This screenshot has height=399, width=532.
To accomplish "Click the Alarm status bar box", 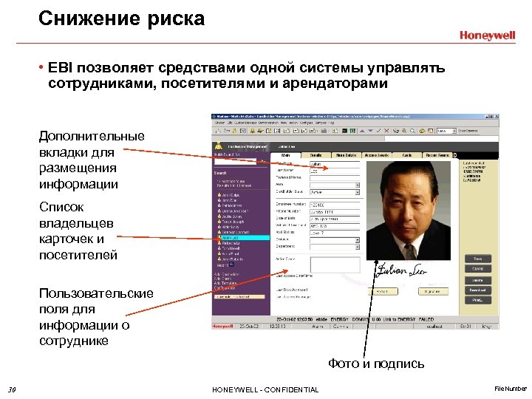I will pyautogui.click(x=318, y=327).
